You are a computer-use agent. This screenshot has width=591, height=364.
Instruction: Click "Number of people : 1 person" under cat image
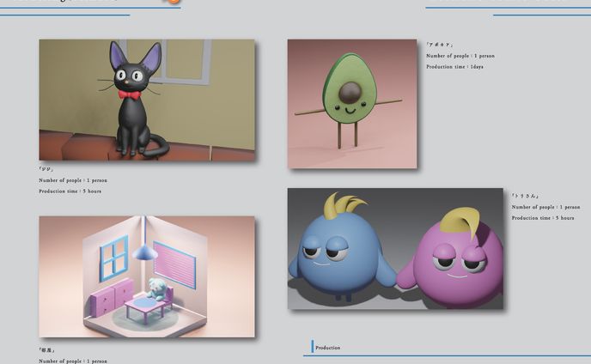pyautogui.click(x=73, y=180)
